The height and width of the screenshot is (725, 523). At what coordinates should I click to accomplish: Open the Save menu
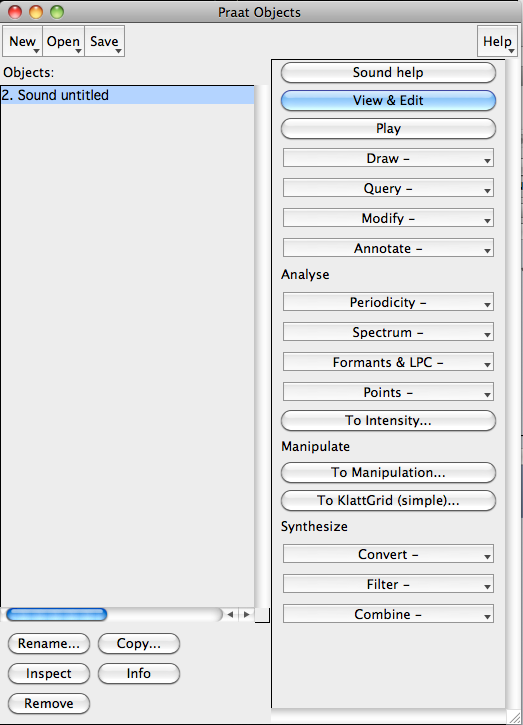click(105, 42)
